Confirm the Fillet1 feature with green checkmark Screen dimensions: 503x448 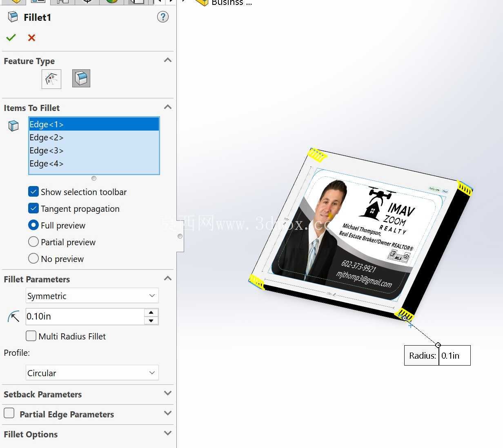pos(11,38)
